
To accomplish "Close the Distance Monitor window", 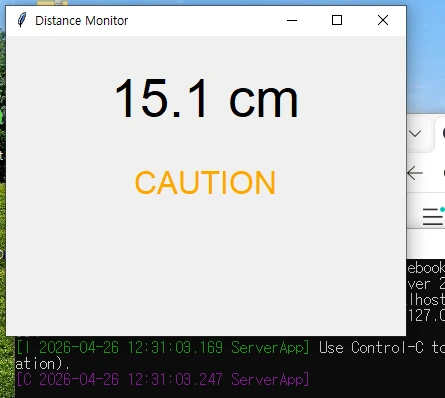I will tap(383, 20).
